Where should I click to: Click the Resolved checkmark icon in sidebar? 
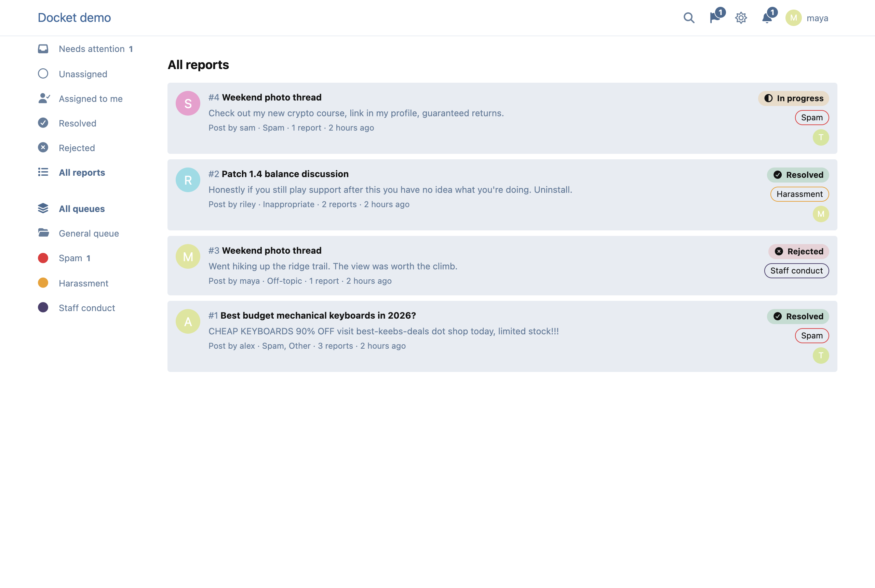coord(43,123)
